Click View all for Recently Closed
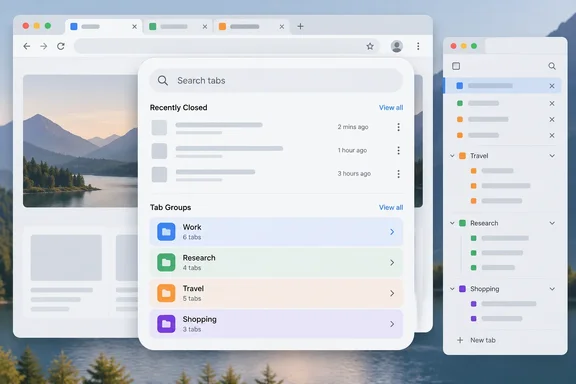Image resolution: width=576 pixels, height=384 pixels. [x=391, y=108]
